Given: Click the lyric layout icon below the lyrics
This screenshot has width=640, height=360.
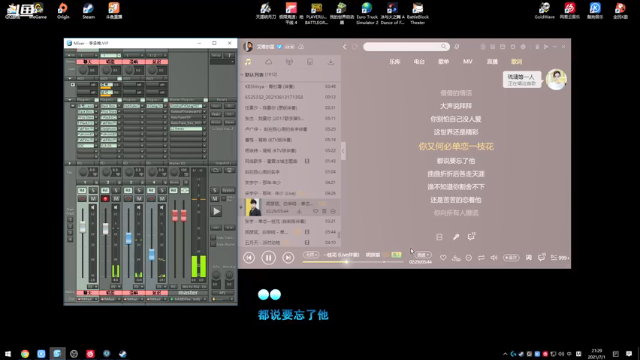Looking at the screenshot, I should [439, 237].
